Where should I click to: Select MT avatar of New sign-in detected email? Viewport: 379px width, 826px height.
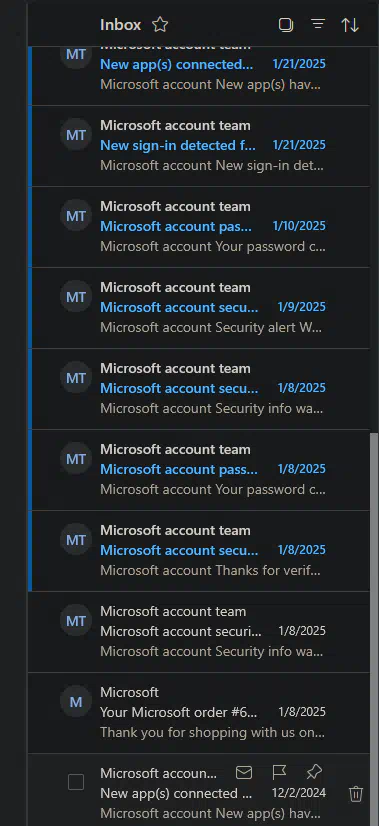point(76,135)
